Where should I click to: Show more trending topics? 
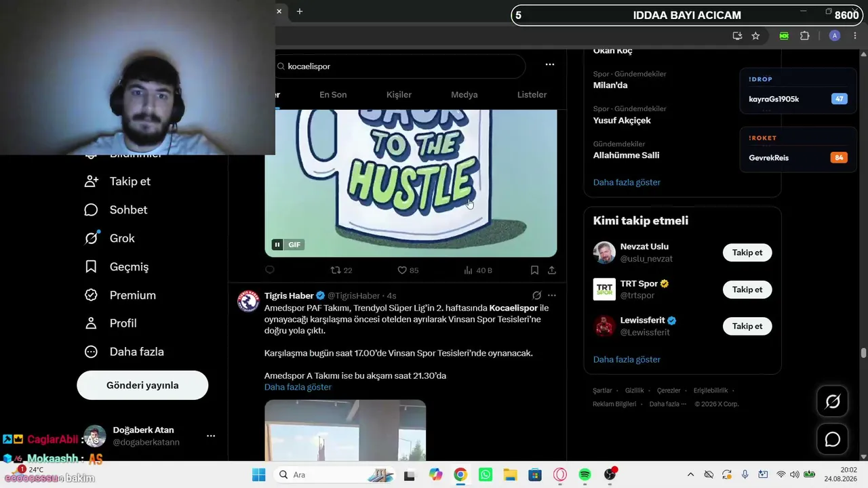click(x=627, y=182)
